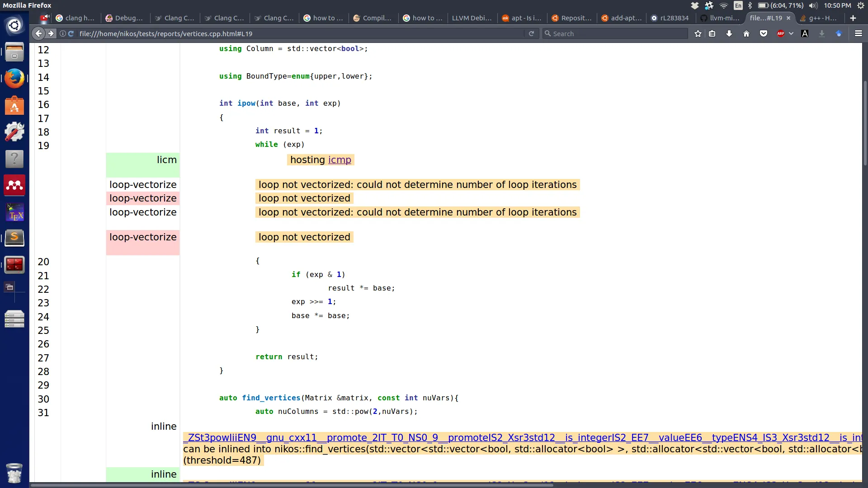Open Trash from Ubuntu launcher
This screenshot has width=868, height=488.
pos(14,473)
